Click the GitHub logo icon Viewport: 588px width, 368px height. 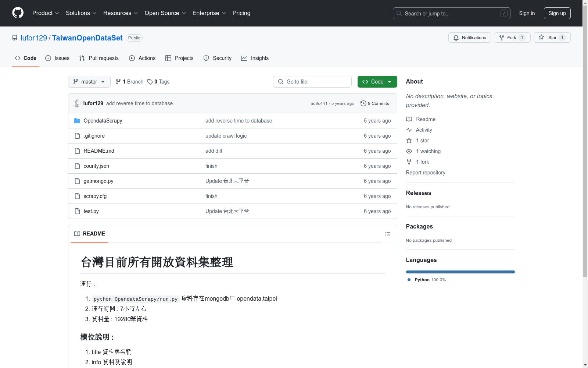tap(18, 13)
